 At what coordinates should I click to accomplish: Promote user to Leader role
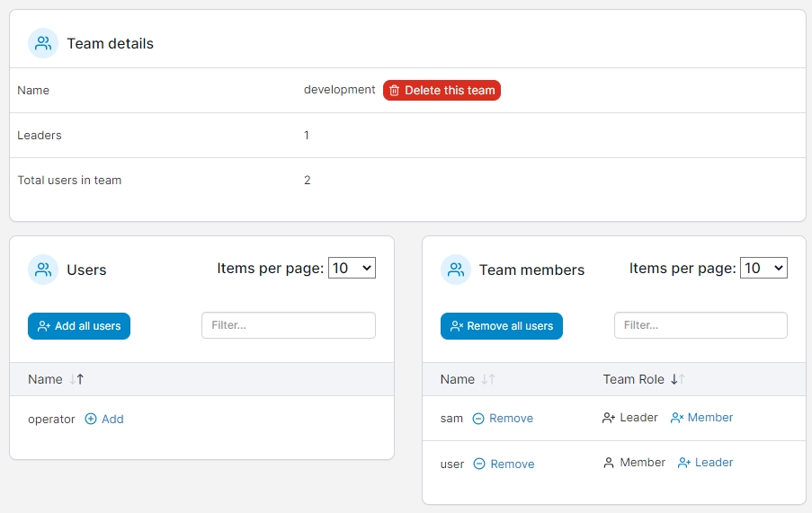(705, 463)
